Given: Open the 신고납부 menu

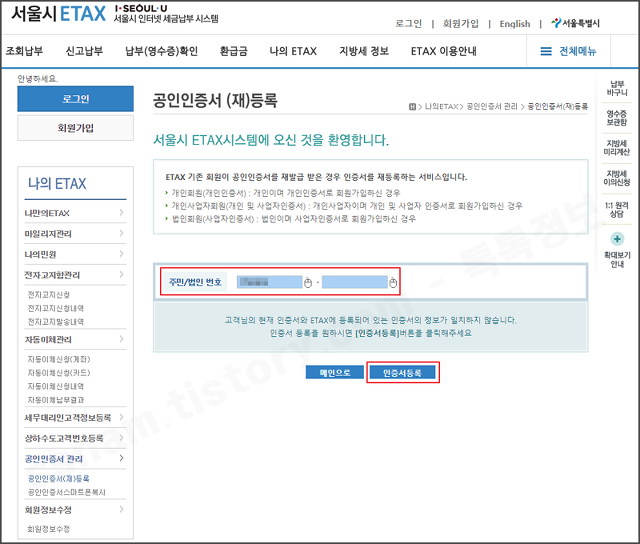Looking at the screenshot, I should point(84,51).
